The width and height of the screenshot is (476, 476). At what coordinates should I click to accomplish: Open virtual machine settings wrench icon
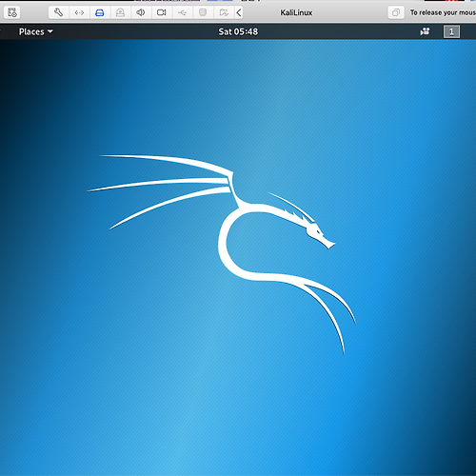59,12
